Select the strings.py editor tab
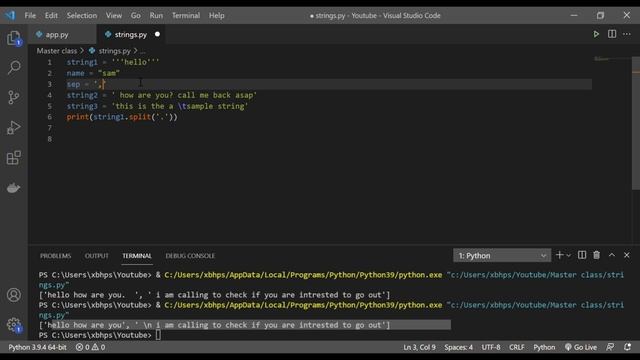 (x=131, y=35)
